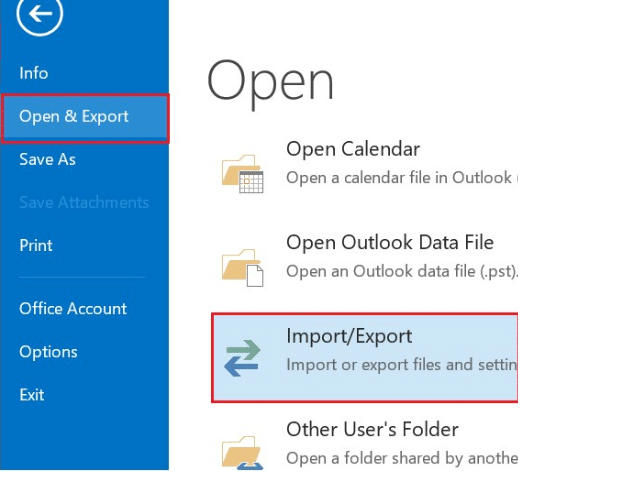Click 'Open a folder shared by' description
Image resolution: width=642 pixels, height=478 pixels.
402,458
